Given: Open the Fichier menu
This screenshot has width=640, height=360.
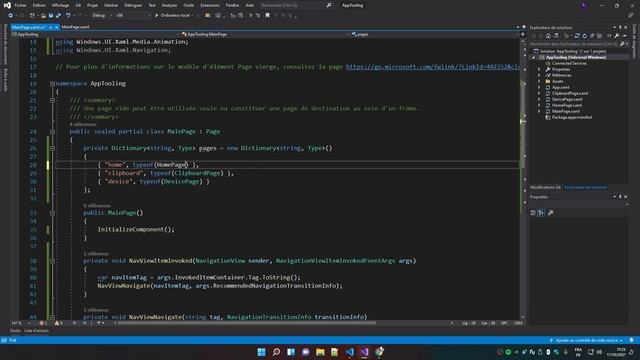Looking at the screenshot, I should 20,5.
